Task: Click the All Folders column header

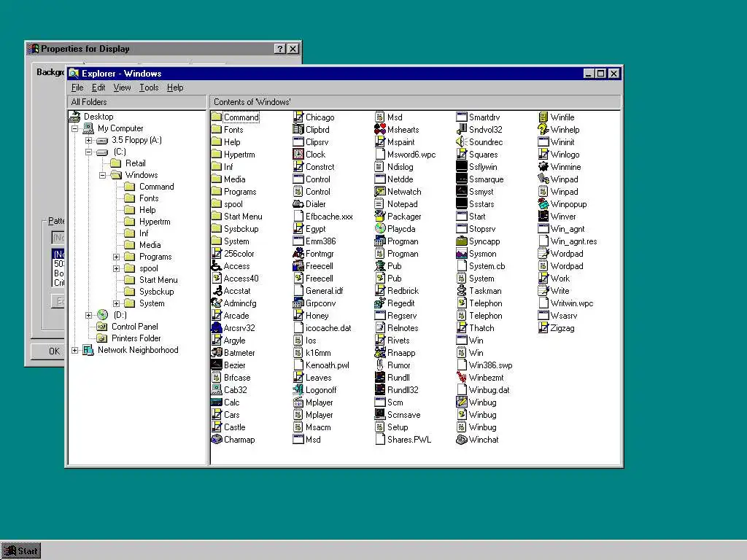Action: point(137,102)
